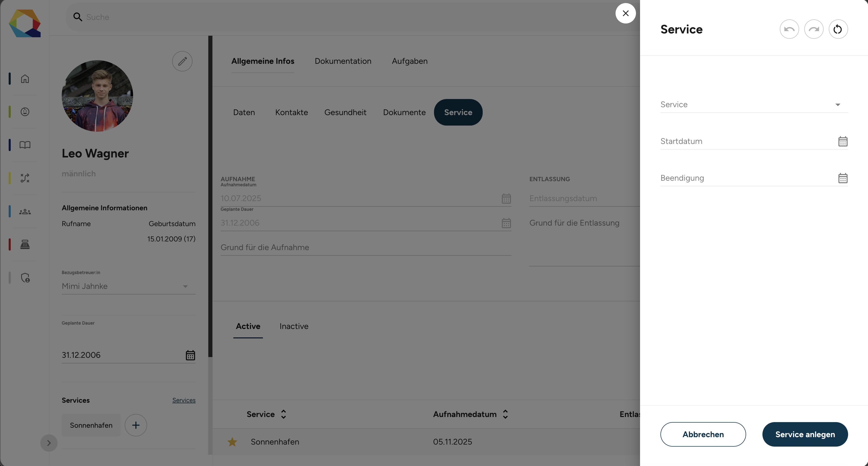Open the Startdatum calendar picker
Viewport: 868px width, 466px height.
pyautogui.click(x=843, y=142)
